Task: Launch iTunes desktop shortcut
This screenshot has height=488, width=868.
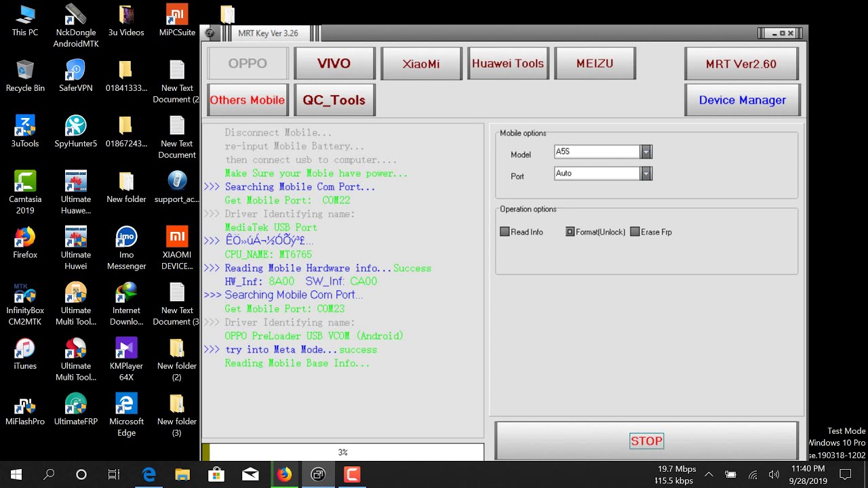Action: click(x=25, y=354)
